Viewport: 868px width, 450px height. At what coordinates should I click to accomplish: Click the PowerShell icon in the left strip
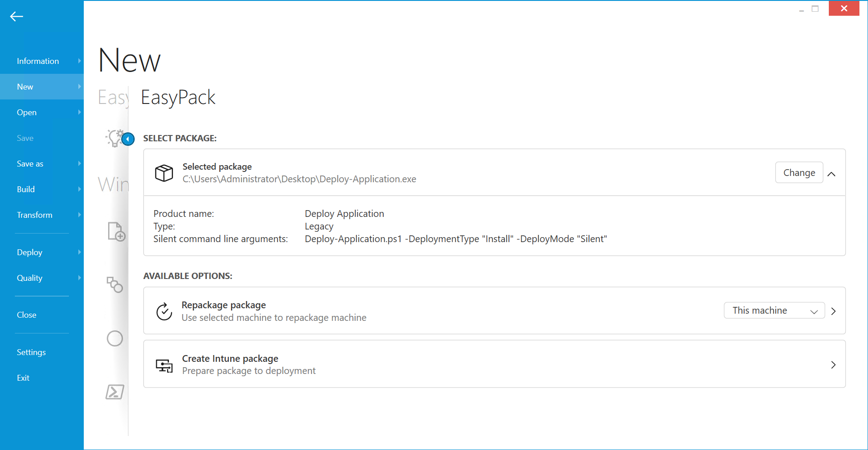115,392
